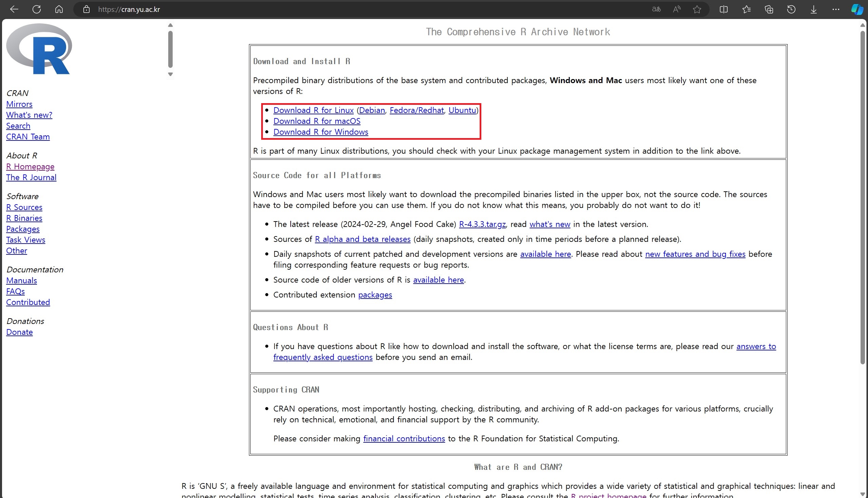The width and height of the screenshot is (868, 498).
Task: Click the browser back arrow
Action: (14, 9)
